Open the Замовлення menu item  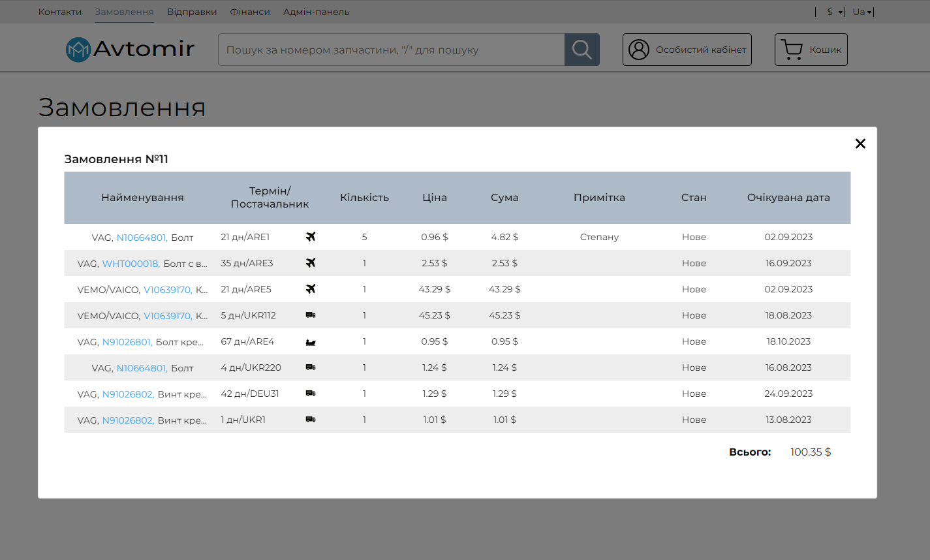[x=124, y=12]
